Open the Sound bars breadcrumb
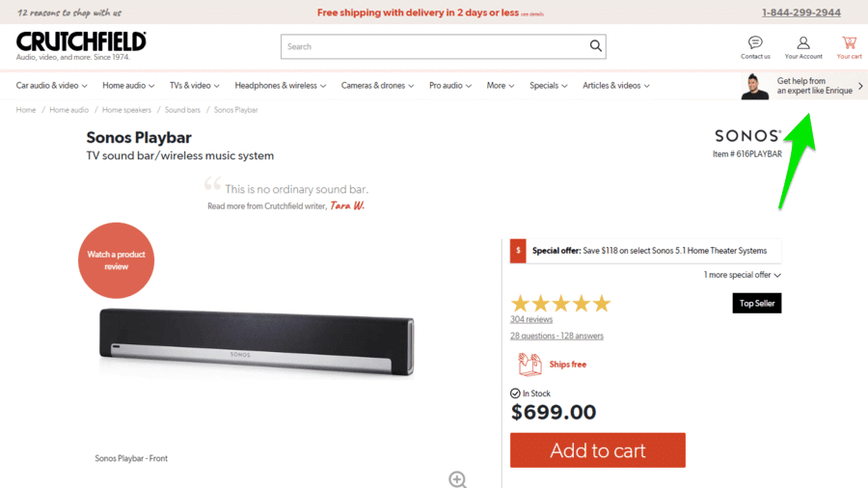868x488 pixels. click(182, 110)
